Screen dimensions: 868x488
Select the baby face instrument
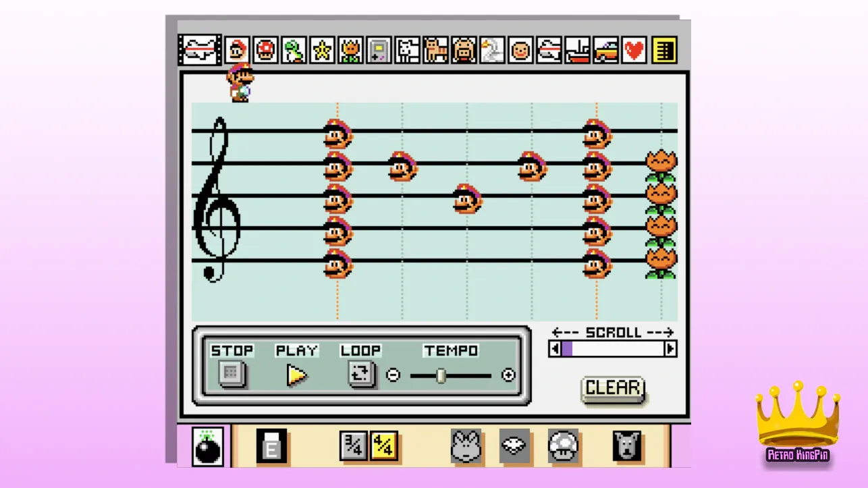coord(520,51)
